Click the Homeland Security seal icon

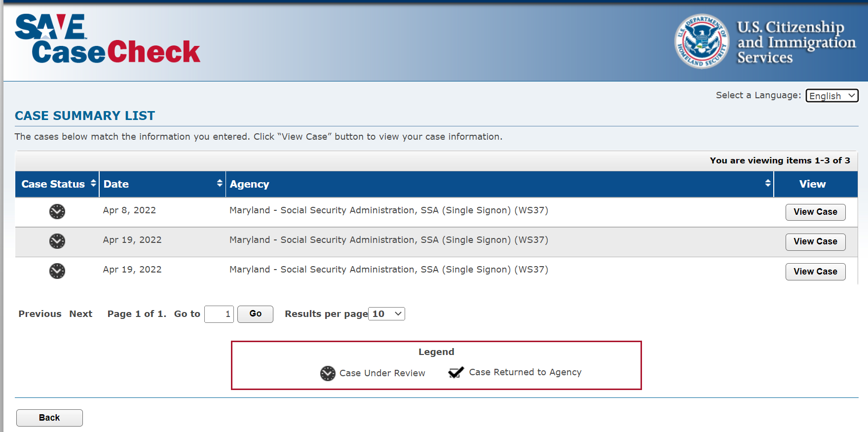[x=701, y=41]
